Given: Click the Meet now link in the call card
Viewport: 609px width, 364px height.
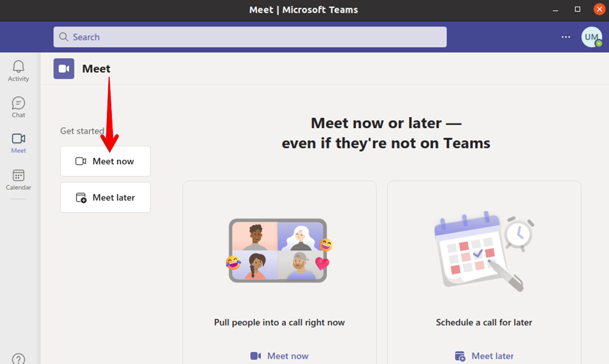Looking at the screenshot, I should click(x=279, y=356).
